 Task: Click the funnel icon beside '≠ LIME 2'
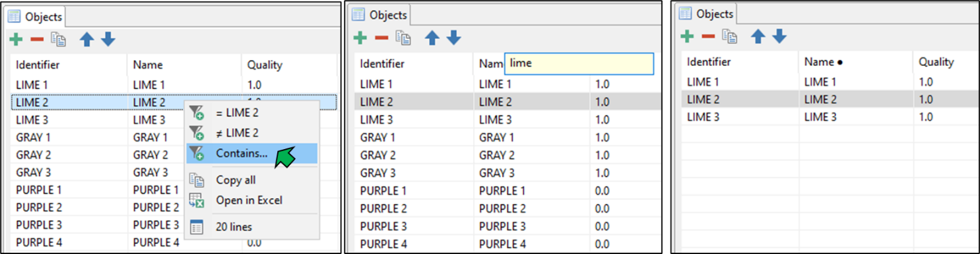197,133
